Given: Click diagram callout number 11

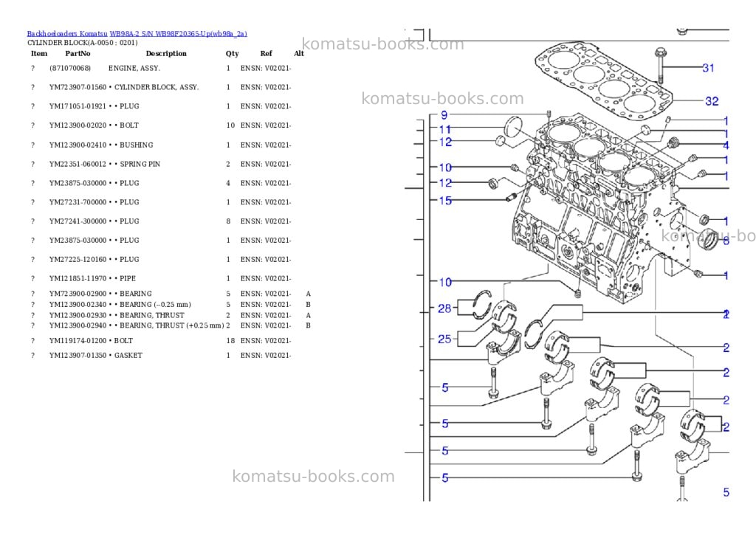Looking at the screenshot, I should tap(444, 129).
